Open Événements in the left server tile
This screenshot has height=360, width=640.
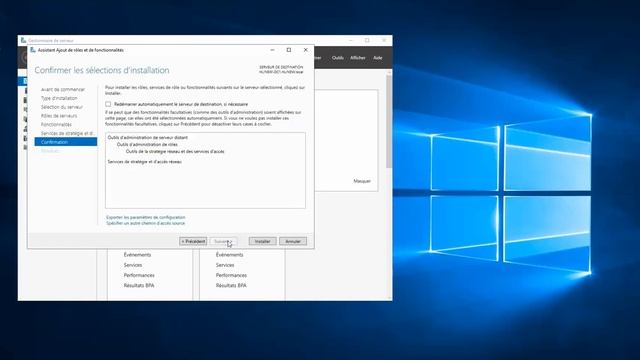point(138,255)
